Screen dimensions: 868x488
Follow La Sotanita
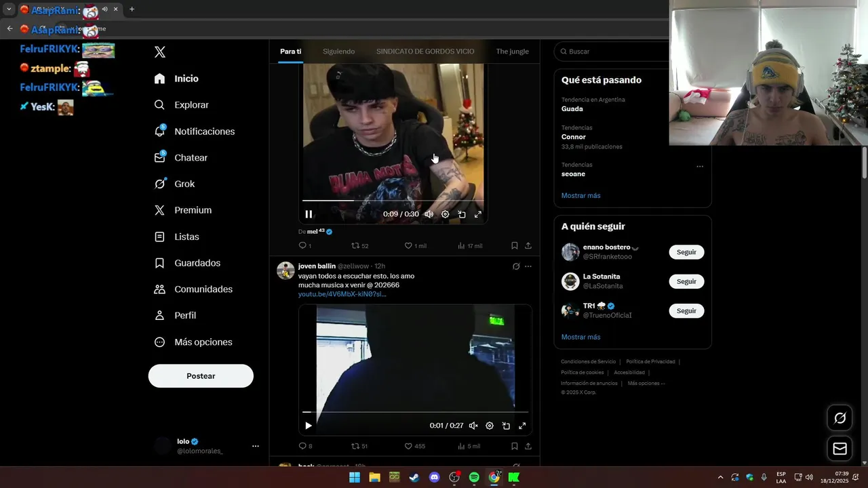pos(686,281)
